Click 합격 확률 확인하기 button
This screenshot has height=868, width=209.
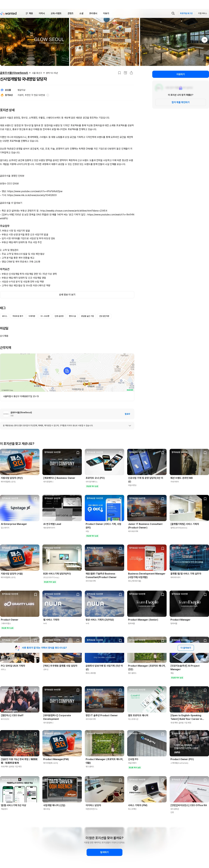[x=181, y=102]
